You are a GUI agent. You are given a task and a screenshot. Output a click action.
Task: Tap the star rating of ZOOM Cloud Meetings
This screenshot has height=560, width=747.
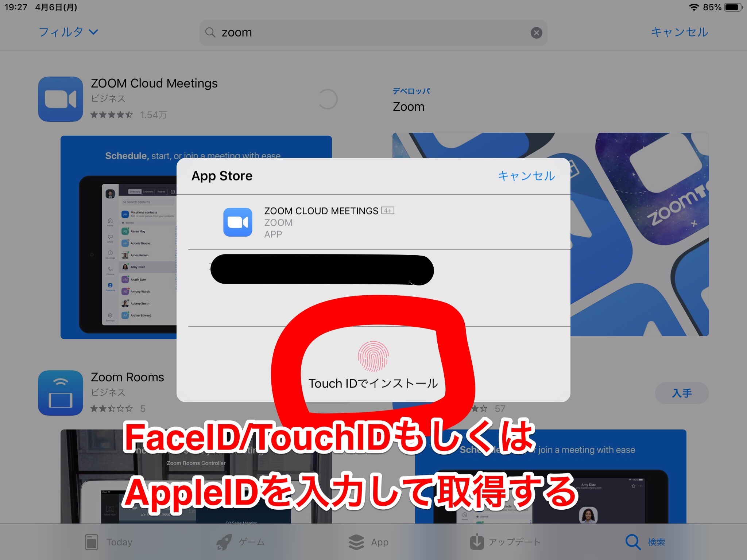(x=112, y=115)
